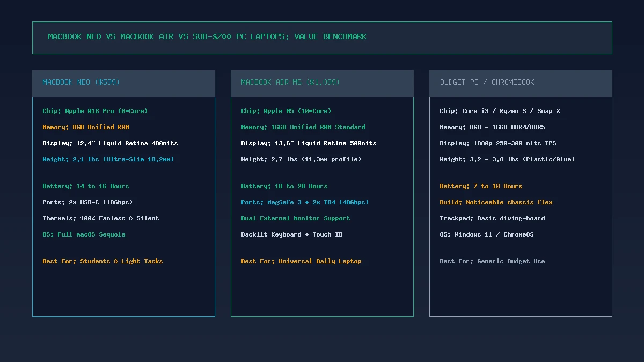Click 'Battery: 7 to 10 Hours' line

[481, 186]
